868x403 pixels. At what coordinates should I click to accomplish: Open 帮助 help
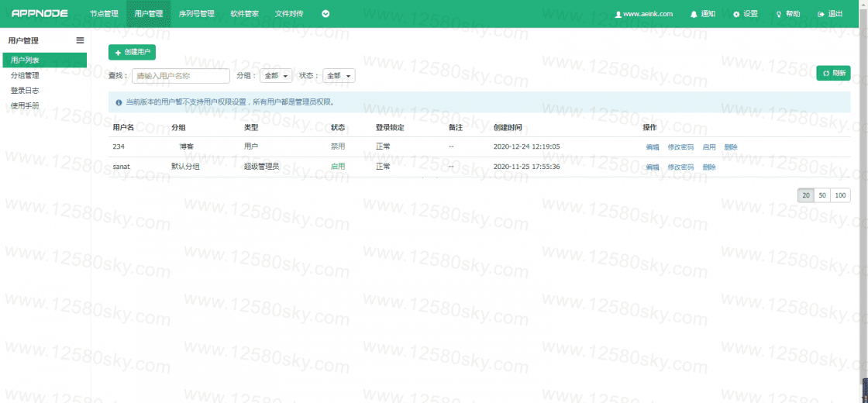click(787, 14)
